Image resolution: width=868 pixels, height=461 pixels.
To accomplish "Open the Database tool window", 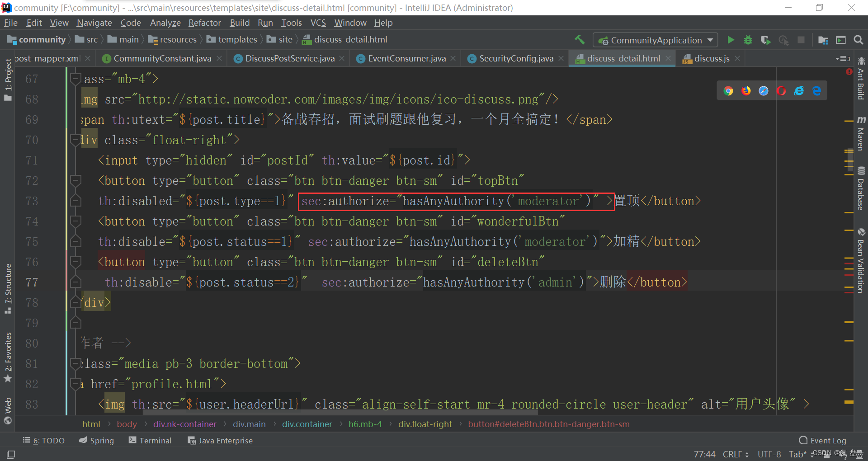I will (861, 188).
